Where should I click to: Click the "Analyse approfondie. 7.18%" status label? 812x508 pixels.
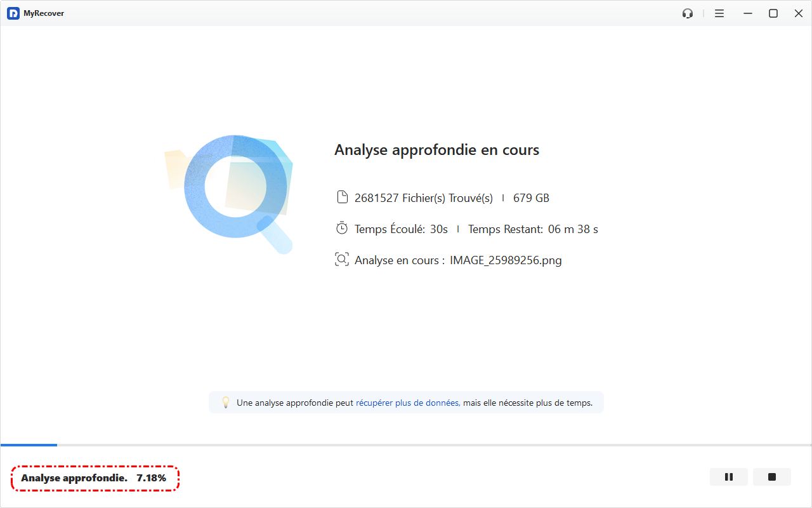point(94,478)
